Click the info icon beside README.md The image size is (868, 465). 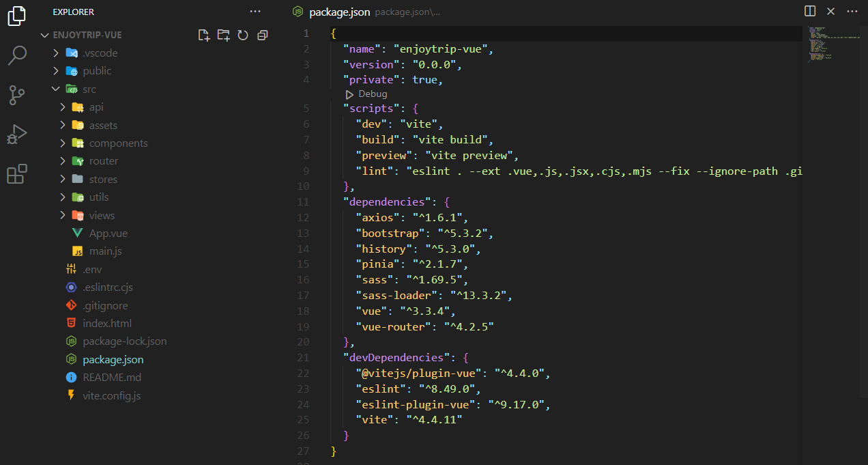coord(71,378)
